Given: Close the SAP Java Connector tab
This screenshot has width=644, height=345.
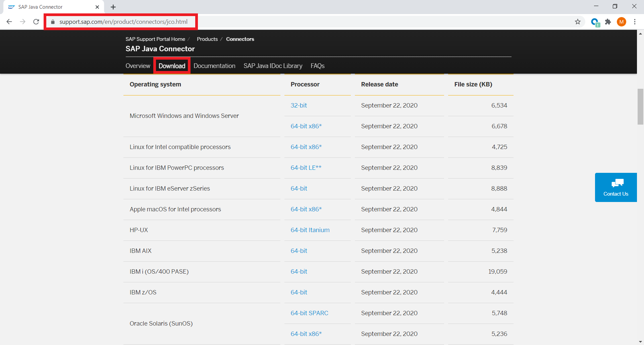Looking at the screenshot, I should coord(97,7).
